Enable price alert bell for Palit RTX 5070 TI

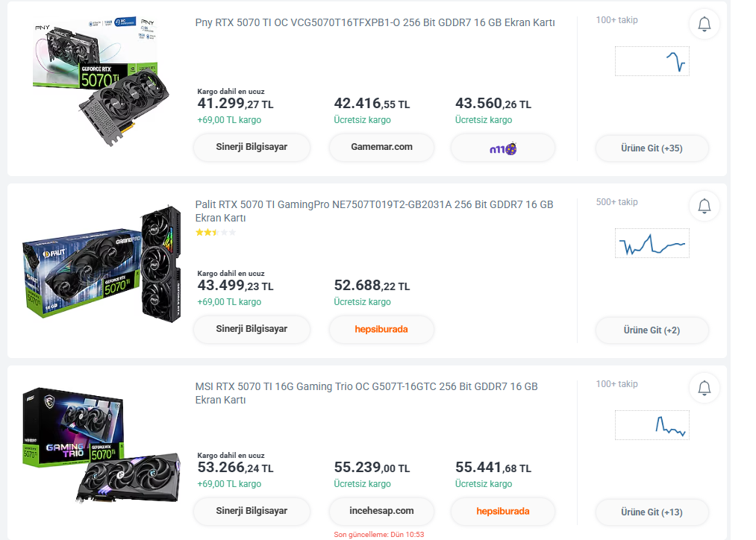(704, 206)
